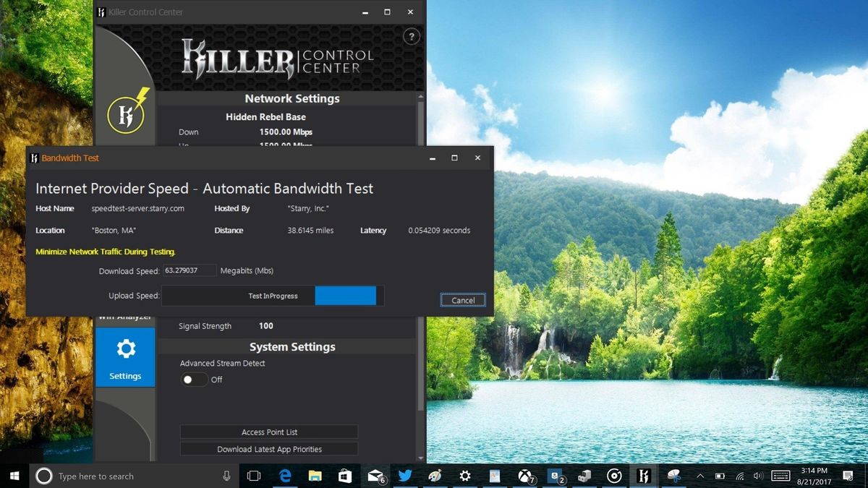Click the document app icon beside Settings gear

coord(495,476)
